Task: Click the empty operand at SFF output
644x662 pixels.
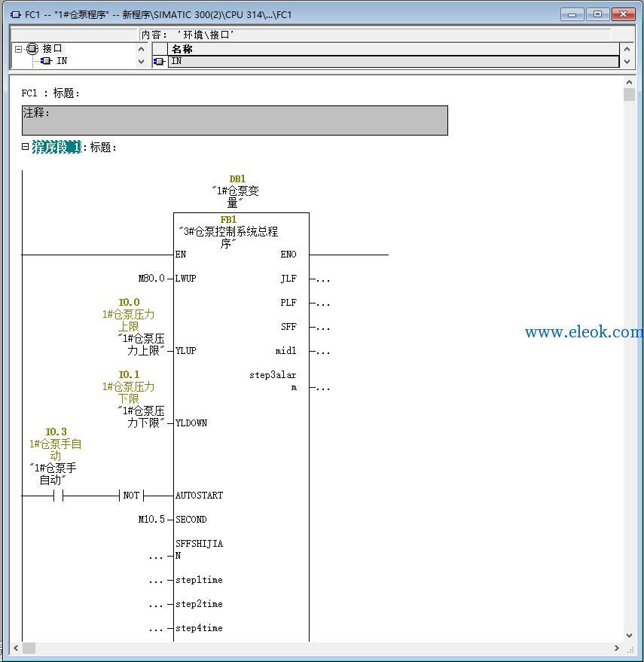Action: click(323, 327)
